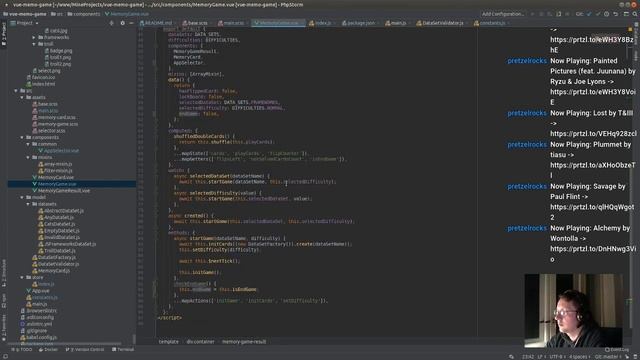
Task: Open the Terminal tool window
Action: 123,350
